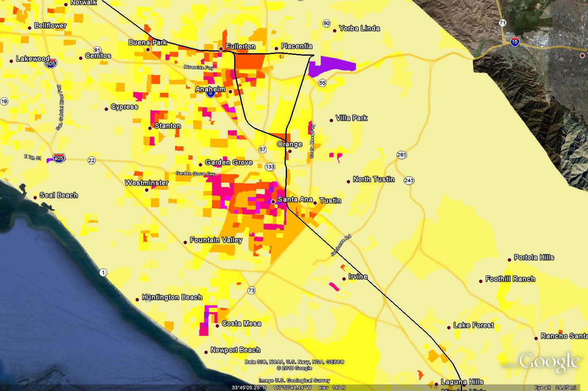This screenshot has height=391, width=588.
Task: Click the Route 57 highway shield
Action: pos(263,149)
